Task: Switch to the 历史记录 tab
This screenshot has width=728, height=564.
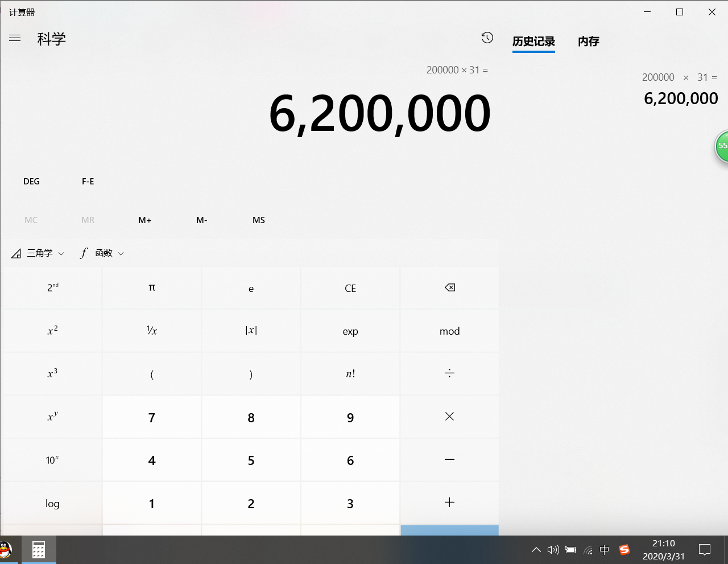Action: [533, 42]
